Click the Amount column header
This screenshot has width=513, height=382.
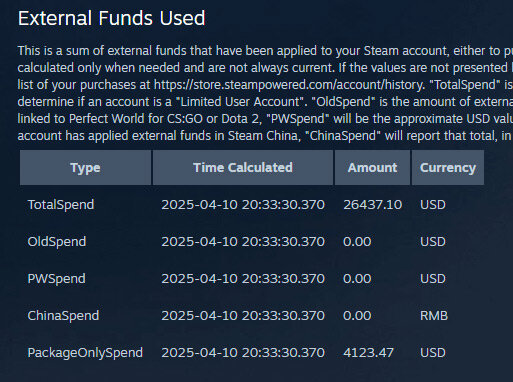(372, 167)
